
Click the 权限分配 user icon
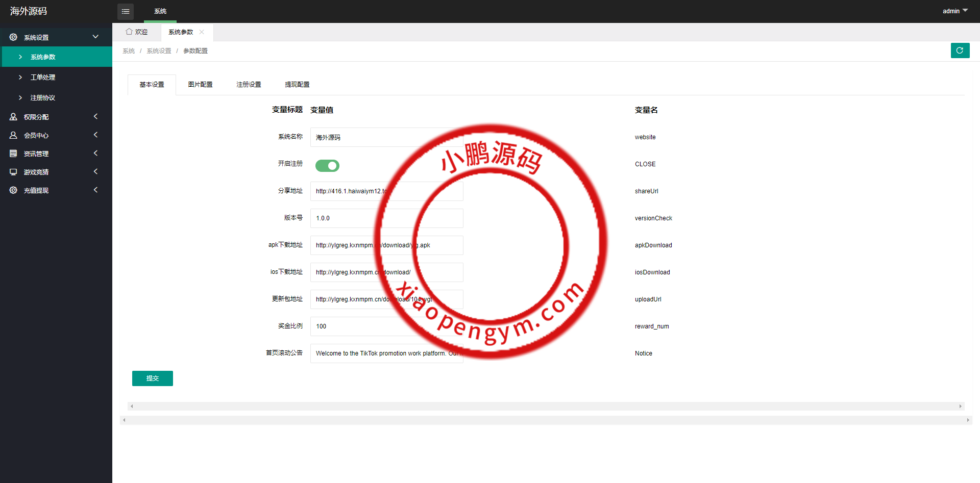(13, 117)
